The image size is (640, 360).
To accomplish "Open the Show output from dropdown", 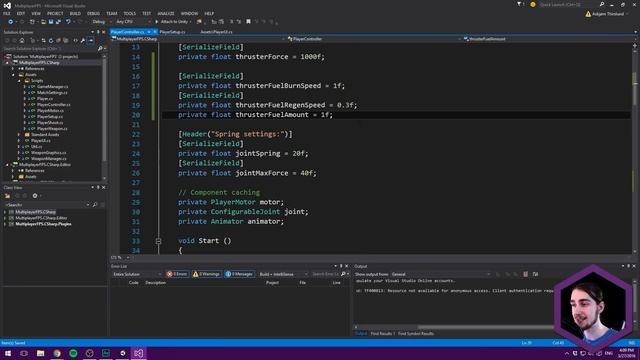I will tap(441, 274).
